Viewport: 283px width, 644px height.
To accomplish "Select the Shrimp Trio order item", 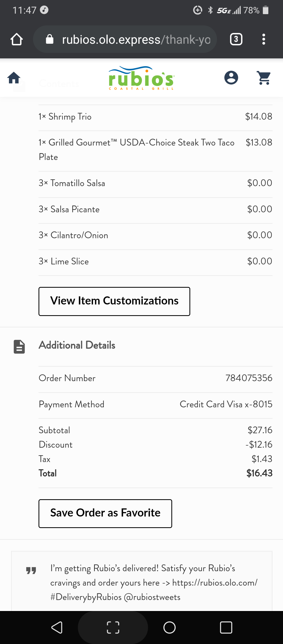I will (65, 116).
